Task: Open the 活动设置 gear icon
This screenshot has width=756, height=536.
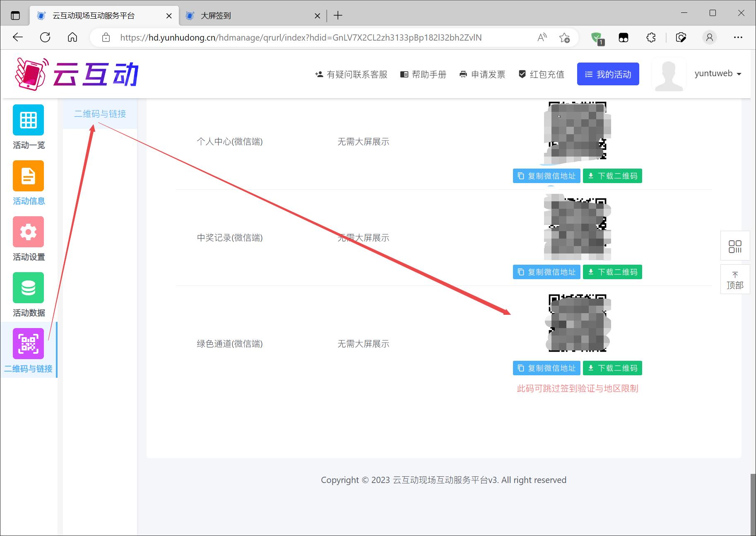Action: (x=28, y=232)
